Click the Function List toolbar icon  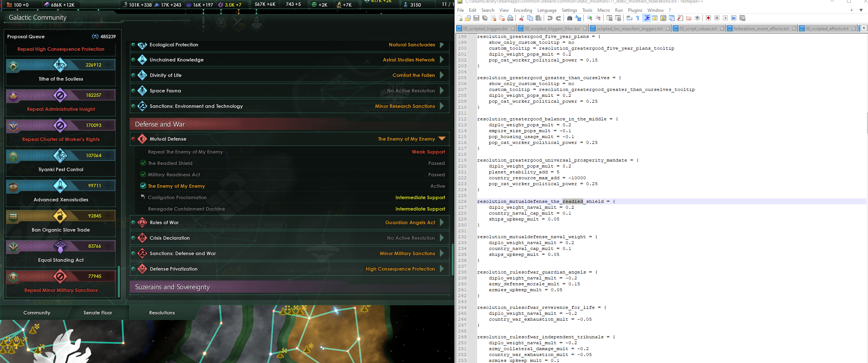[680, 18]
